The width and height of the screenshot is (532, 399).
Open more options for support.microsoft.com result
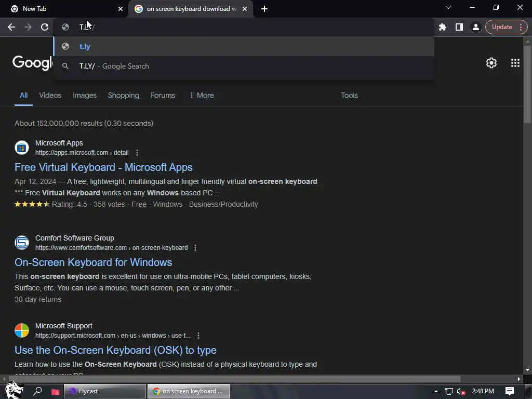tap(198, 336)
